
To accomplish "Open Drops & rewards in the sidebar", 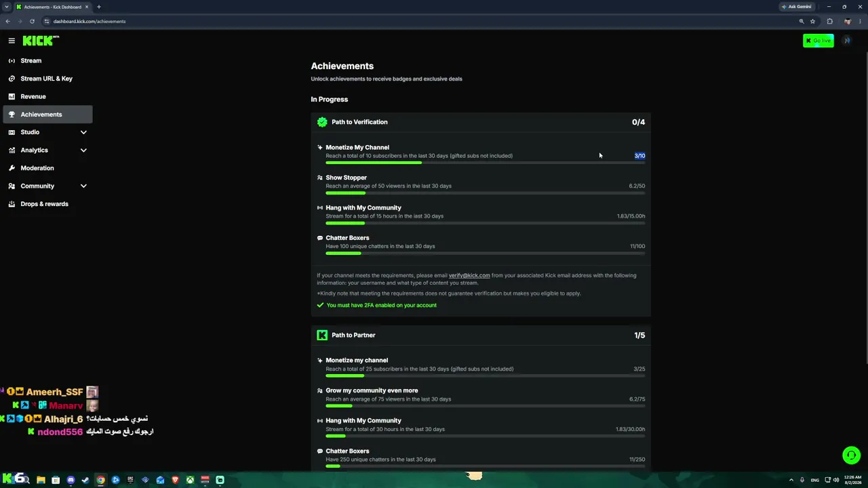I will point(47,204).
